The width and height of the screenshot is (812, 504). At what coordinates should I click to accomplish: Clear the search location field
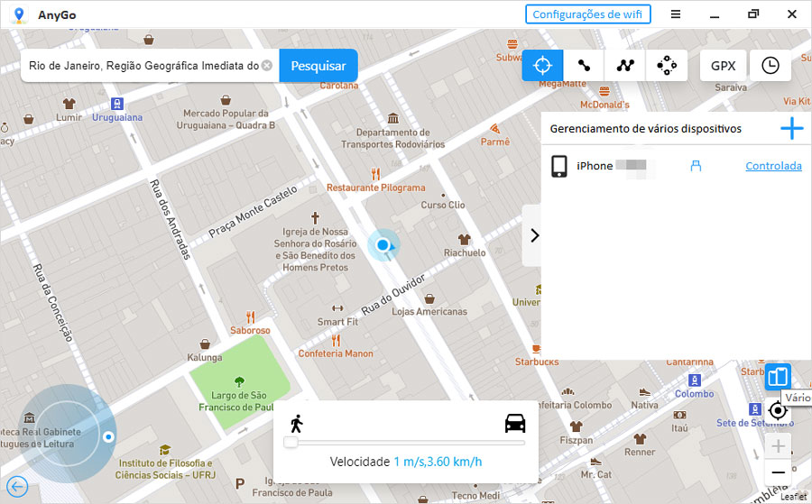coord(267,66)
